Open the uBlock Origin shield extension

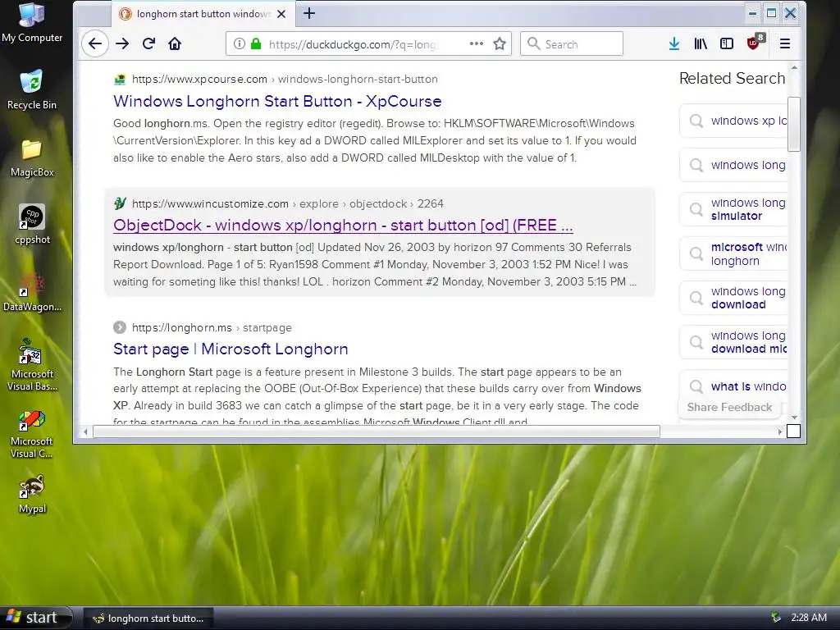755,43
